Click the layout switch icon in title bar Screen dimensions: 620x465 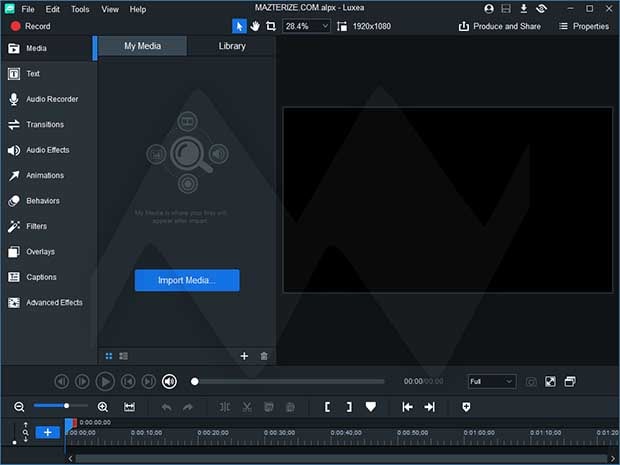pyautogui.click(x=506, y=9)
